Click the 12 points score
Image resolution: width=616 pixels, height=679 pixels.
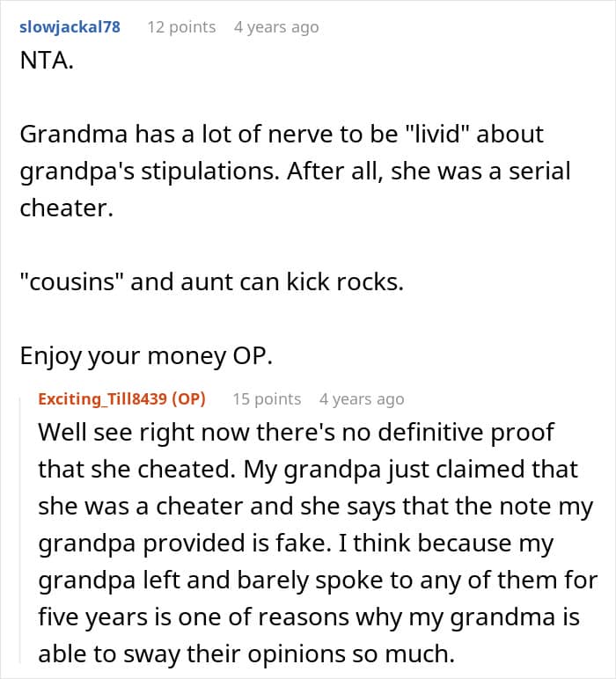coord(181,27)
